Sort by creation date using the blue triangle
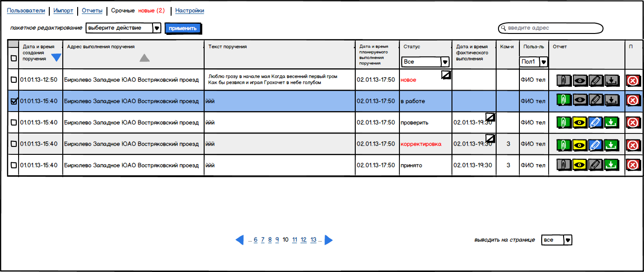Viewport: 644px width, 272px height. click(x=56, y=58)
